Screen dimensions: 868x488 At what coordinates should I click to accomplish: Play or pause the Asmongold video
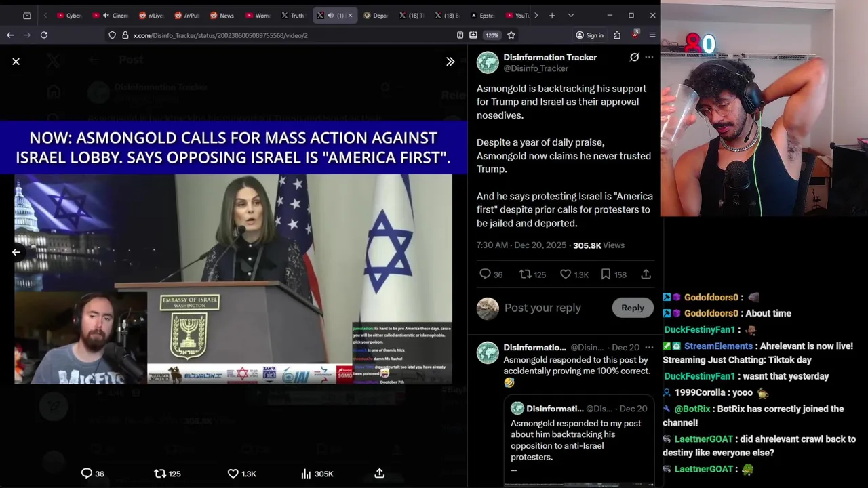tap(233, 252)
